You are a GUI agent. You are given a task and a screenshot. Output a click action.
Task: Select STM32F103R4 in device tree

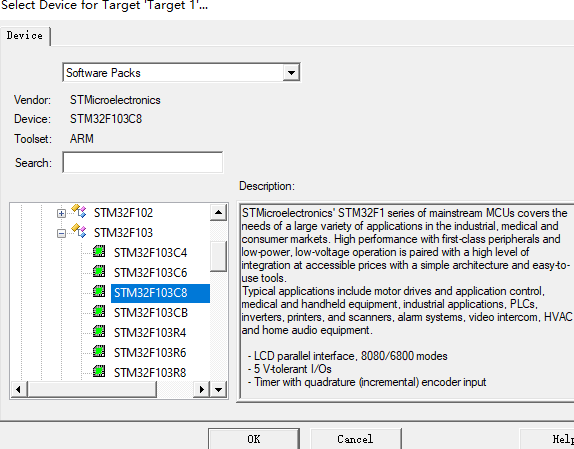pos(150,333)
